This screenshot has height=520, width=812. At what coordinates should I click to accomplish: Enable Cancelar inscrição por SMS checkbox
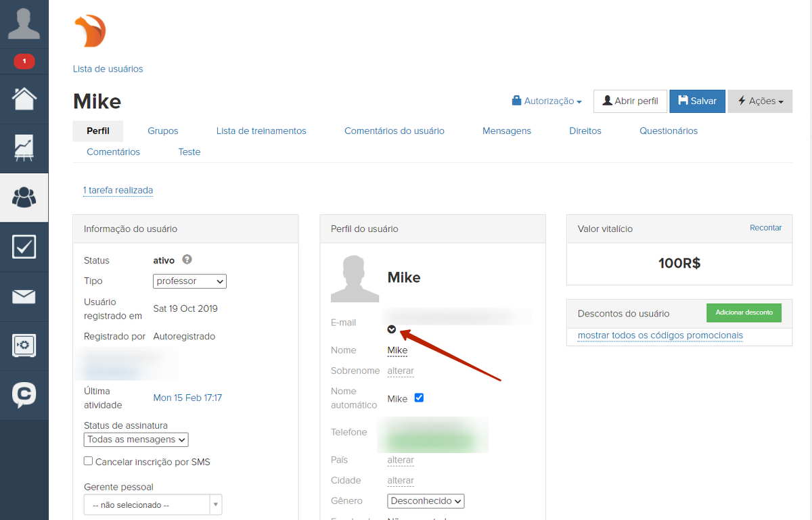(x=88, y=461)
